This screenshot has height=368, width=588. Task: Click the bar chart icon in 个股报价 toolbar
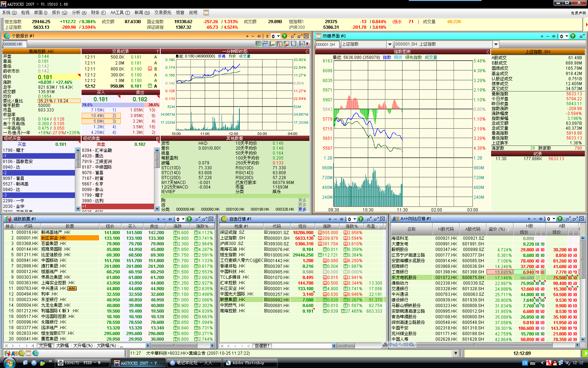pyautogui.click(x=279, y=44)
